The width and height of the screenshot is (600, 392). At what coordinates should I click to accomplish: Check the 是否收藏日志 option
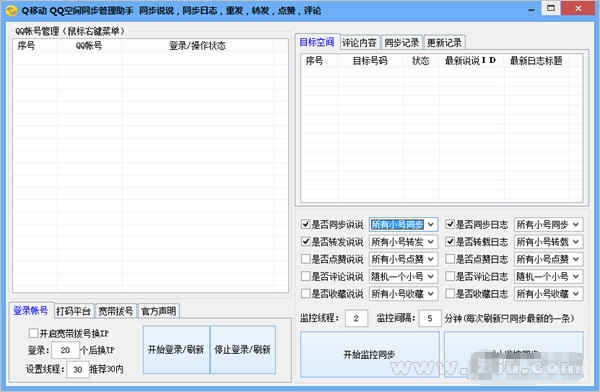coord(450,293)
